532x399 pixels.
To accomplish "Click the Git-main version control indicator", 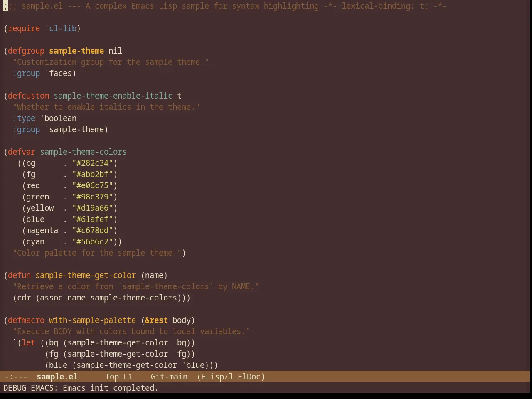I will coord(169,377).
